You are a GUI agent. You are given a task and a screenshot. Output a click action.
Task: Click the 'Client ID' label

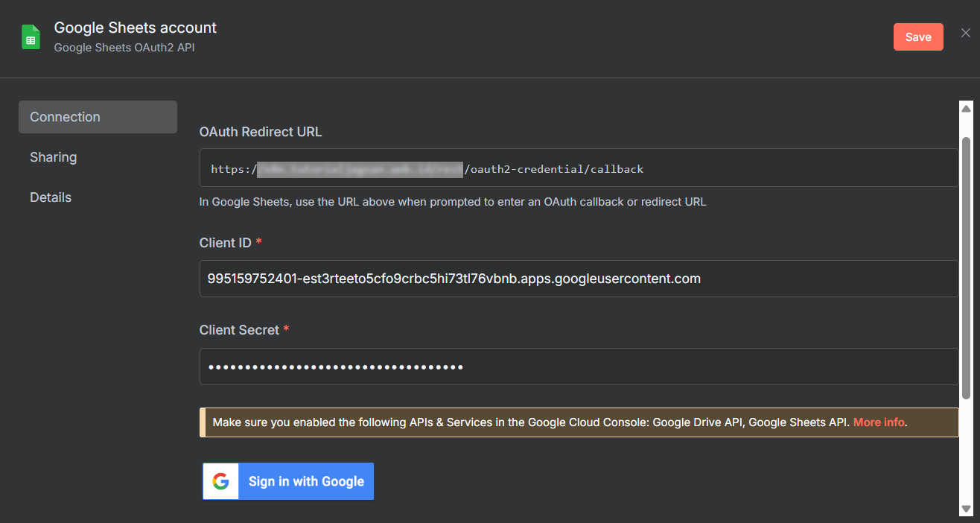pyautogui.click(x=226, y=243)
